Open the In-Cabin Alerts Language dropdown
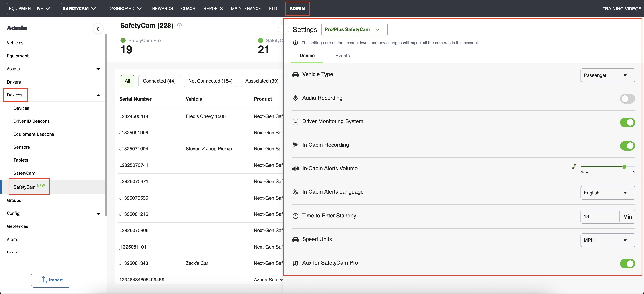Viewport: 644px width, 294px height. coord(608,193)
